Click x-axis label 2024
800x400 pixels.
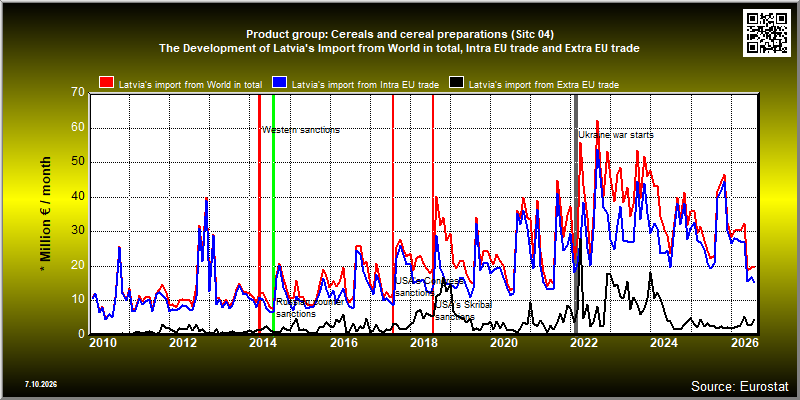tap(664, 342)
